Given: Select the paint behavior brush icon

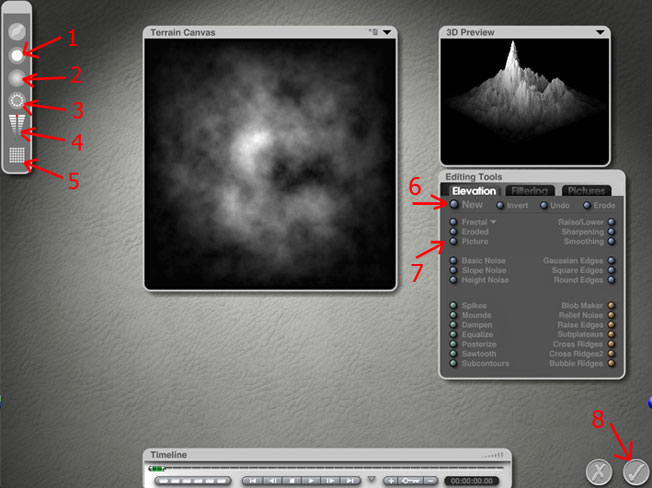Looking at the screenshot, I should pyautogui.click(x=17, y=32).
